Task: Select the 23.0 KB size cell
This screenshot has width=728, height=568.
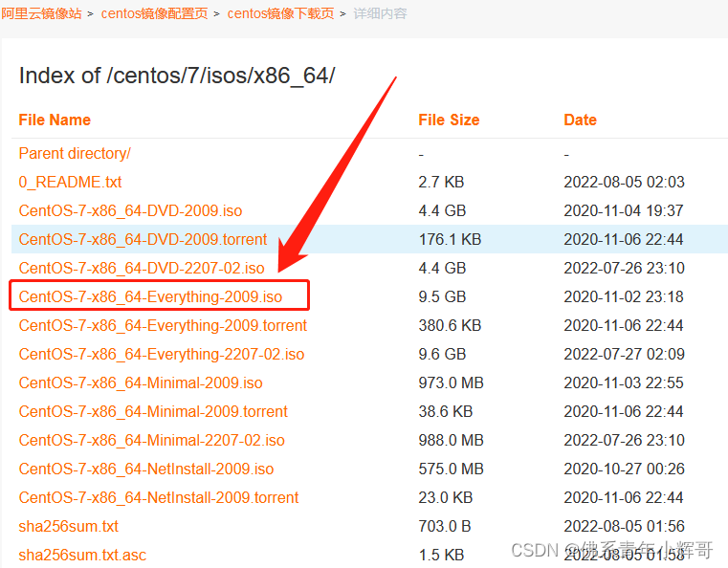Action: (446, 498)
